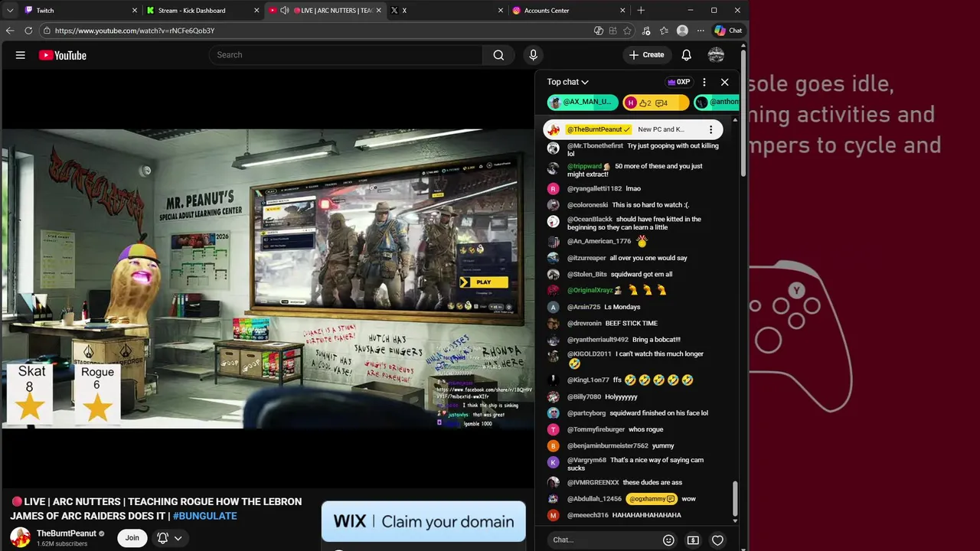
Task: Open browser Settings and more ellipsis
Action: tap(700, 31)
